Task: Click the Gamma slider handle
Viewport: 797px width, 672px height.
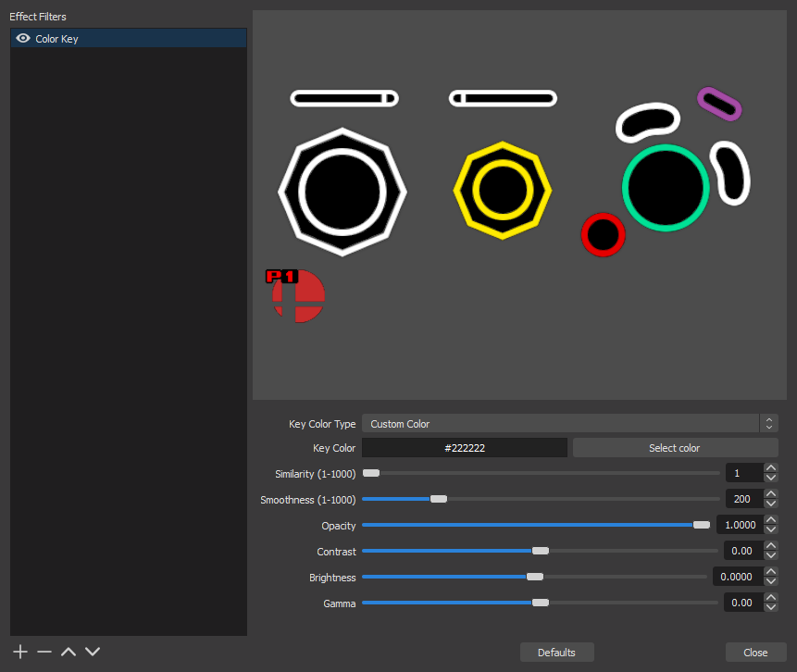Action: click(x=541, y=603)
